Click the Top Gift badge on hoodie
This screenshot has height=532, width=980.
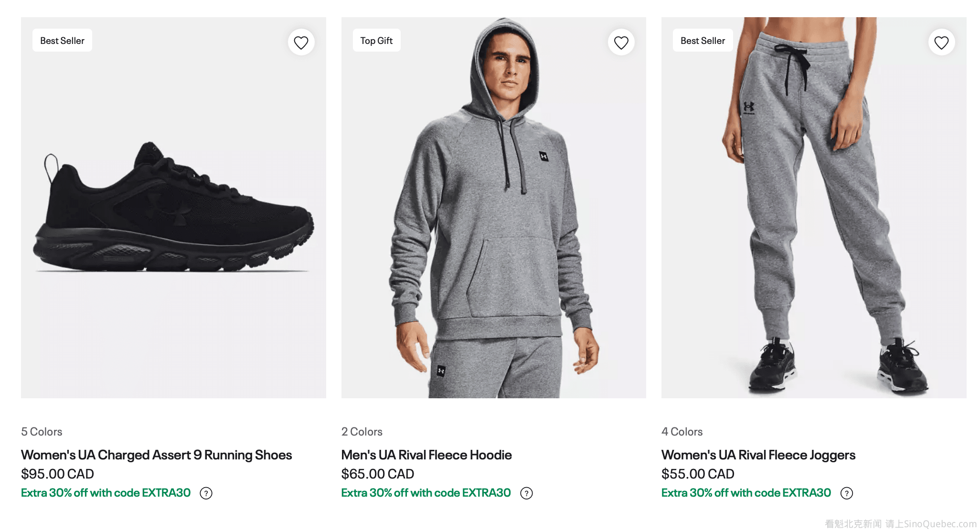point(376,41)
